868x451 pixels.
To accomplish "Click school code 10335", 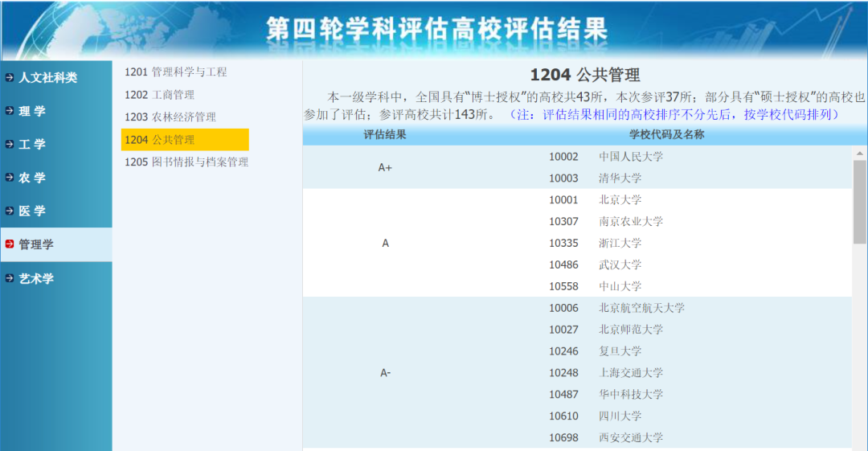I will (x=563, y=244).
